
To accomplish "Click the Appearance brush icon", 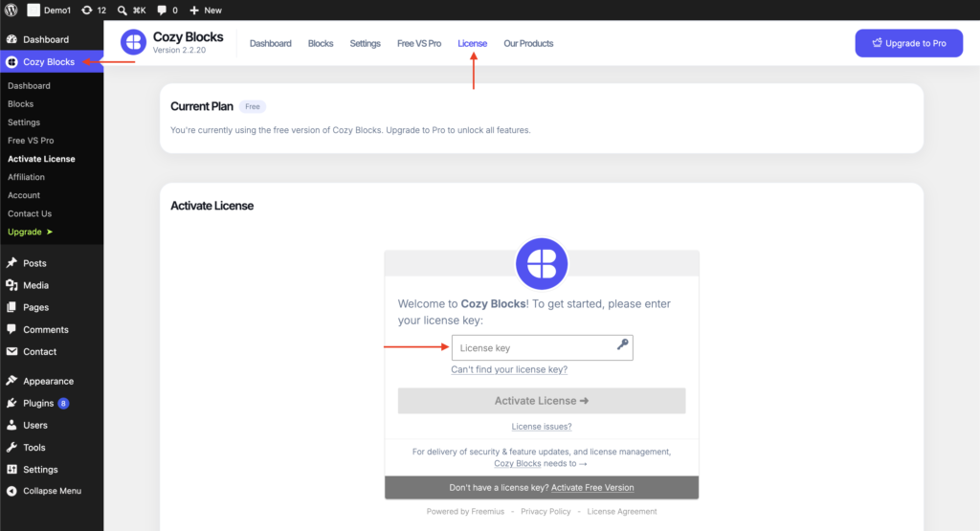I will coord(11,381).
